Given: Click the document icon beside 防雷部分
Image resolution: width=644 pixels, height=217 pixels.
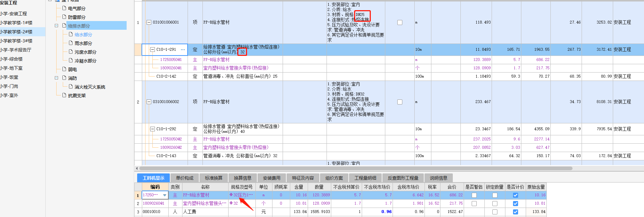Looking at the screenshot, I should pos(64,17).
